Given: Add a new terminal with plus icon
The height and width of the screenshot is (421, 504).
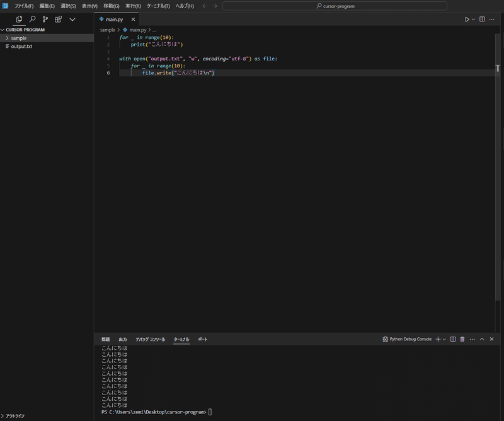Looking at the screenshot, I should pos(438,339).
